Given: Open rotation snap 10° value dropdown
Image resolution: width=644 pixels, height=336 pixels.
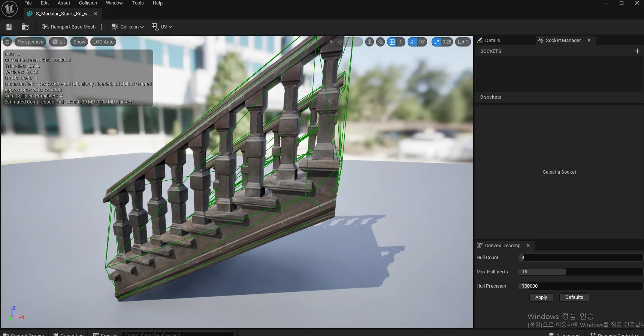Looking at the screenshot, I should pos(422,42).
